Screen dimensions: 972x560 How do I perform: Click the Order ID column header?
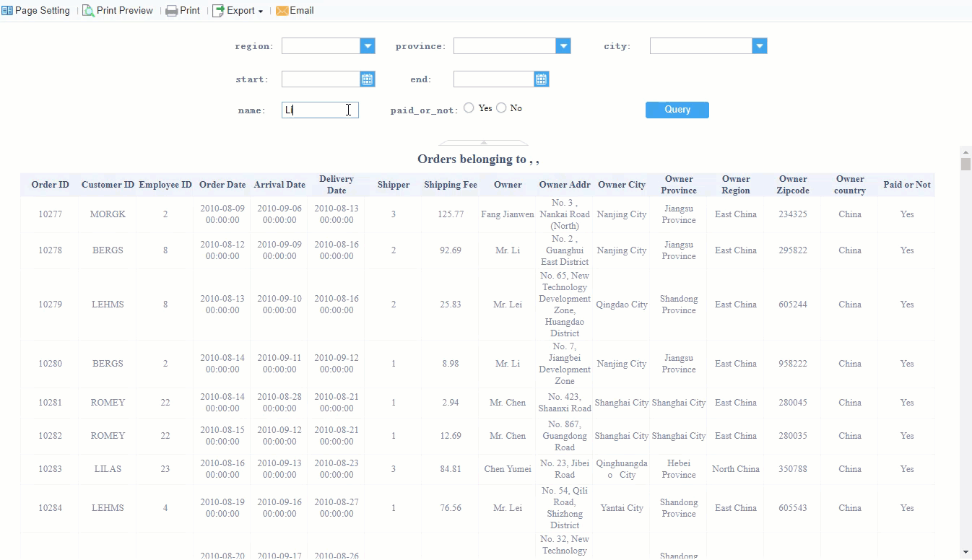click(x=50, y=184)
